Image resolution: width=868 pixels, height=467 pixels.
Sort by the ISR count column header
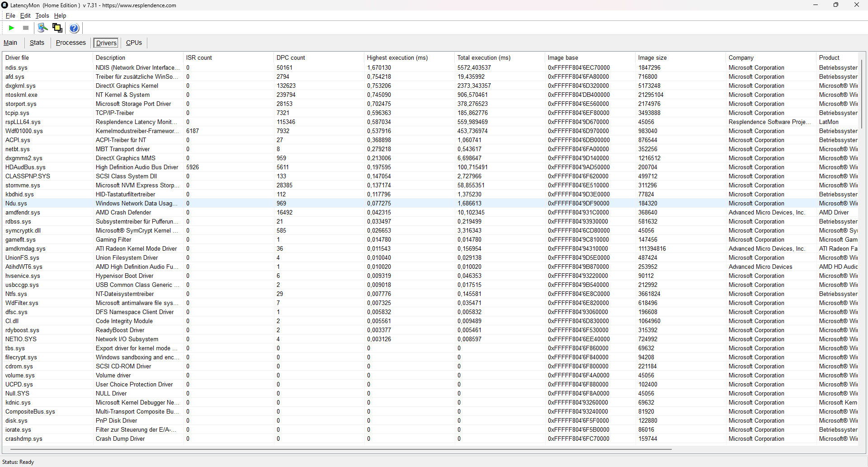pyautogui.click(x=229, y=57)
